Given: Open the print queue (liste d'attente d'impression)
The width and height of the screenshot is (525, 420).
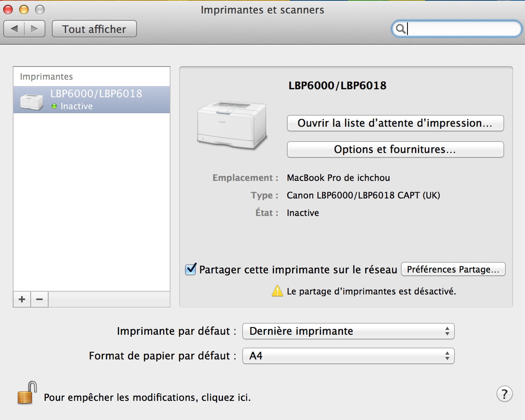Looking at the screenshot, I should coord(395,123).
